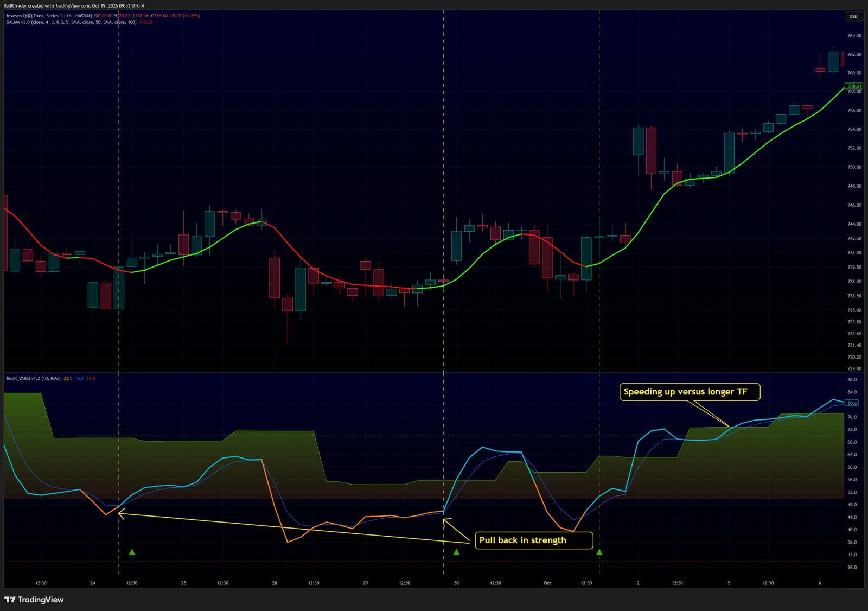Select the SALMA v3.0 indicator legend
Viewport: 868px width, 611px height.
71,22
